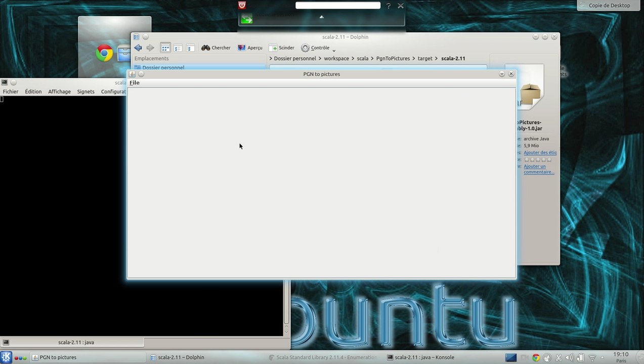The image size is (644, 364).
Task: Set the star rating in the Dolphin info panel
Action: (x=538, y=159)
